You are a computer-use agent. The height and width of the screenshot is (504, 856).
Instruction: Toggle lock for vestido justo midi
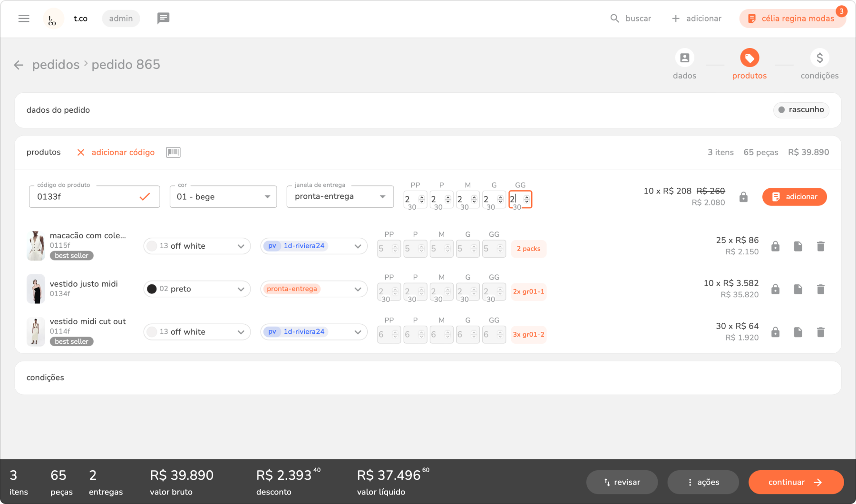(775, 289)
